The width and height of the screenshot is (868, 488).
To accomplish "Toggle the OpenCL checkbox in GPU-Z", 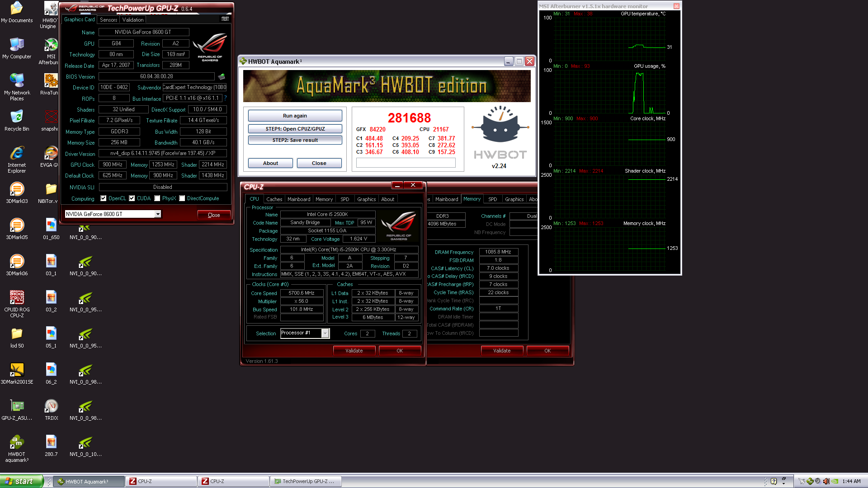I will [x=104, y=198].
